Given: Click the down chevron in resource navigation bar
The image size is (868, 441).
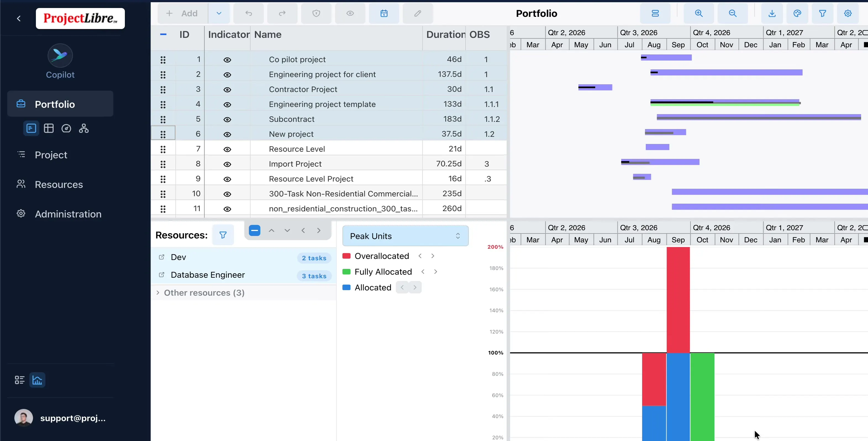Looking at the screenshot, I should 287,231.
